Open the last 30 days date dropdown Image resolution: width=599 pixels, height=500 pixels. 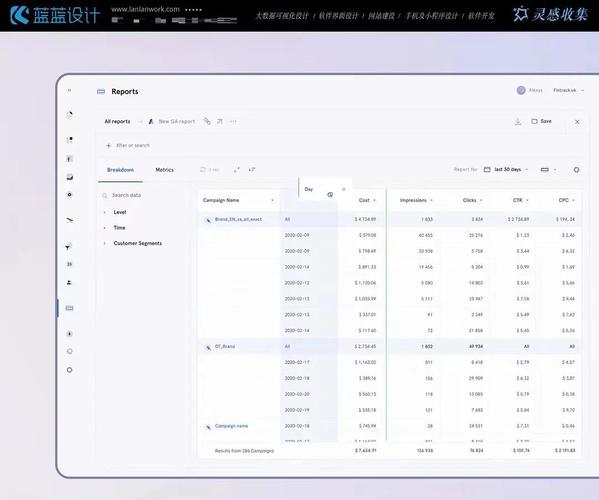(x=506, y=170)
